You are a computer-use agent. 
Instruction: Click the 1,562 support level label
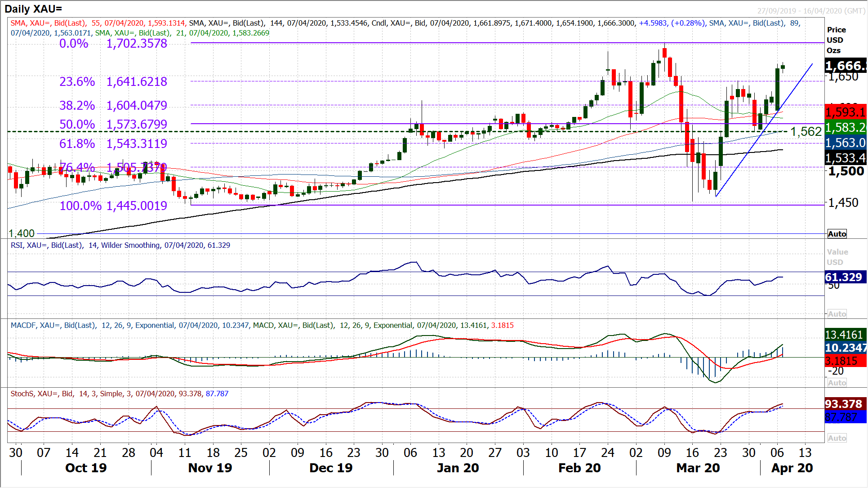click(806, 132)
